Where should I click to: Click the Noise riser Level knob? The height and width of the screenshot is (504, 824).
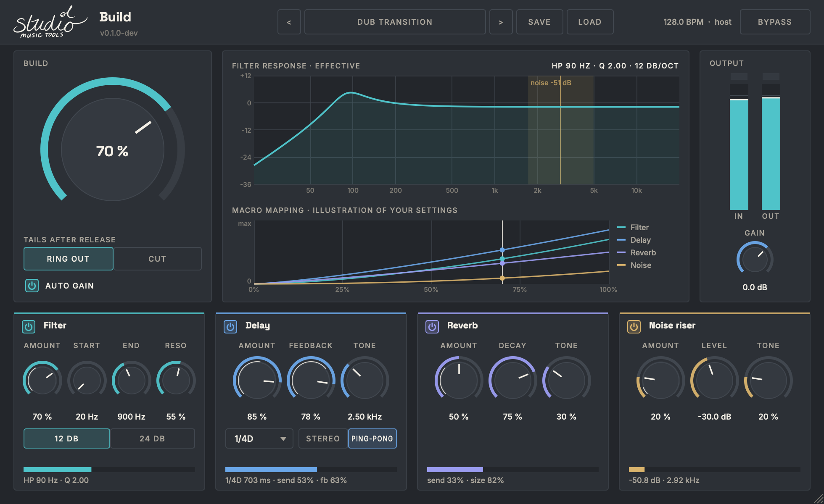click(715, 380)
